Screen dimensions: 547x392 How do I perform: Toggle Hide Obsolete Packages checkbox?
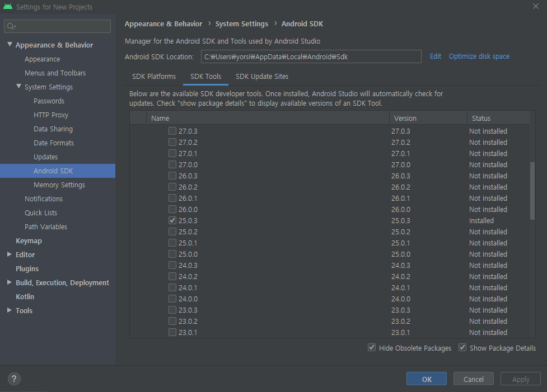[372, 347]
